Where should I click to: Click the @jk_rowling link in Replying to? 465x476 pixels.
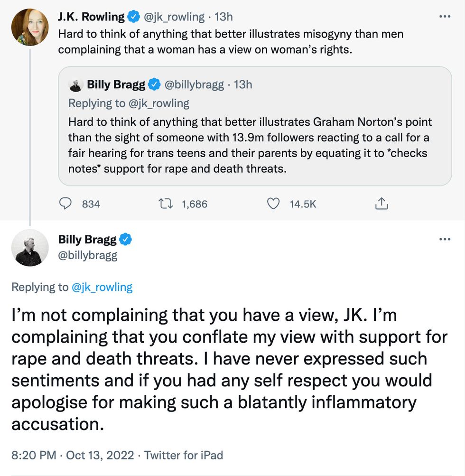tap(102, 287)
